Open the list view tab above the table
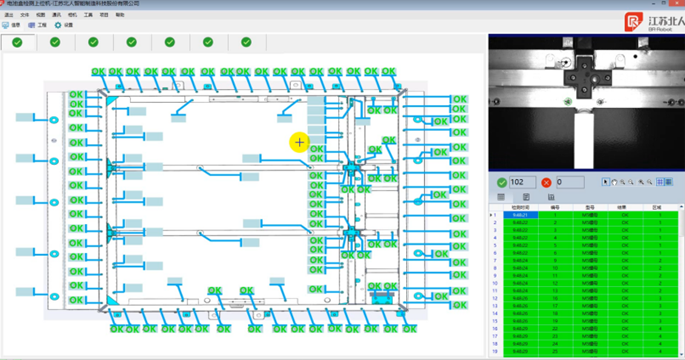Screen dimensions: 685x360 click(x=501, y=197)
